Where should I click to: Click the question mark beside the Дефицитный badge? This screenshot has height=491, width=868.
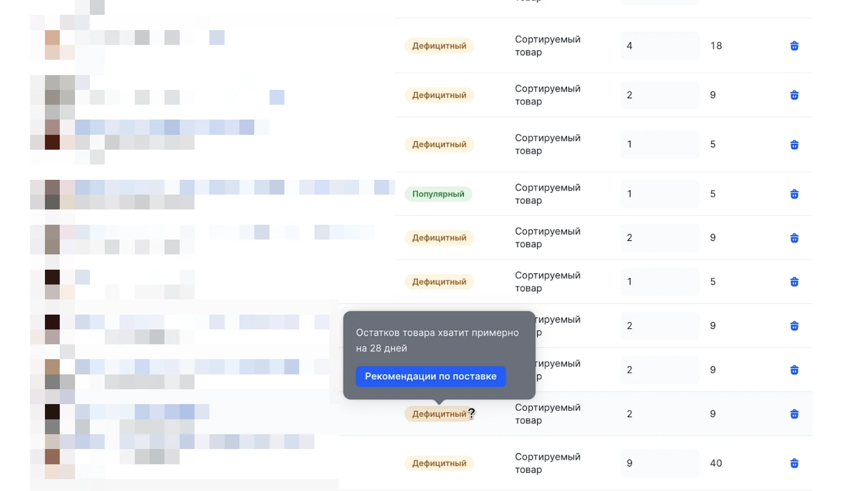point(472,414)
